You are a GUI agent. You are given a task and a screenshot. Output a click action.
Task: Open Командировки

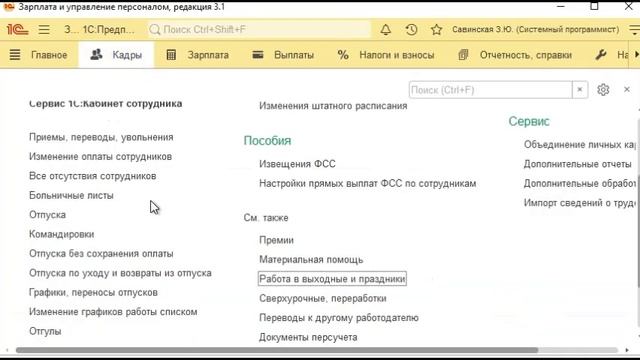pos(62,234)
